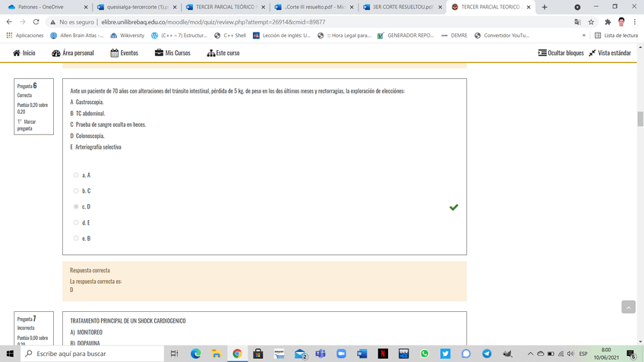Screen dimensions: 644x362
Task: Bookmark this page with the star
Action: pos(591,22)
